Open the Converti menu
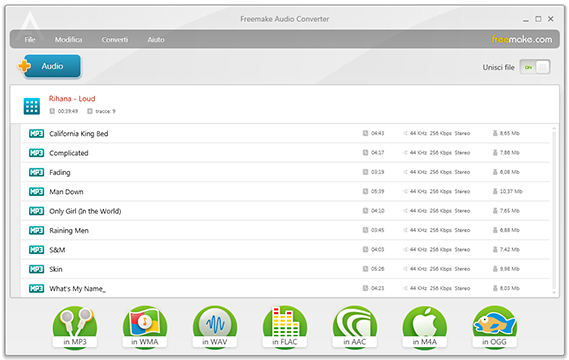 115,40
